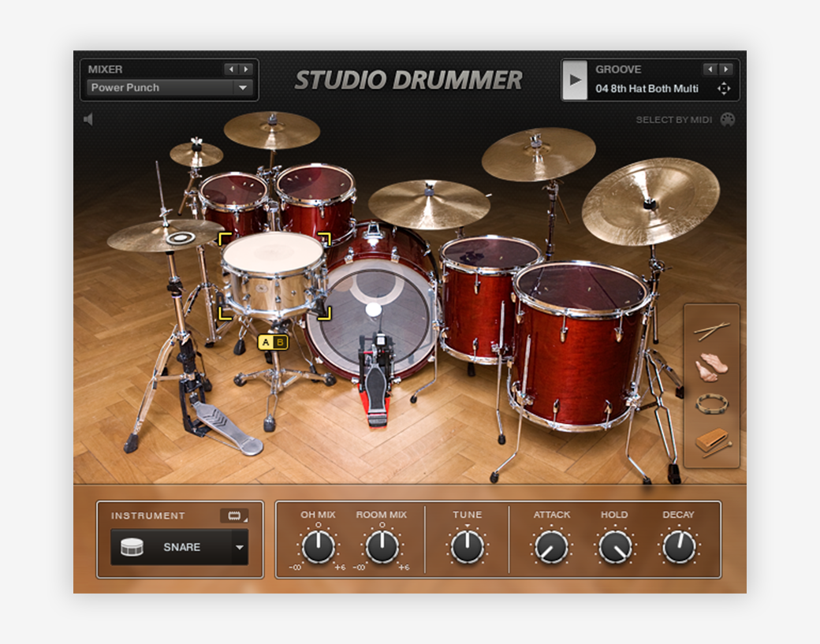Enable Select by MIDI
The image size is (820, 644).
(673, 120)
